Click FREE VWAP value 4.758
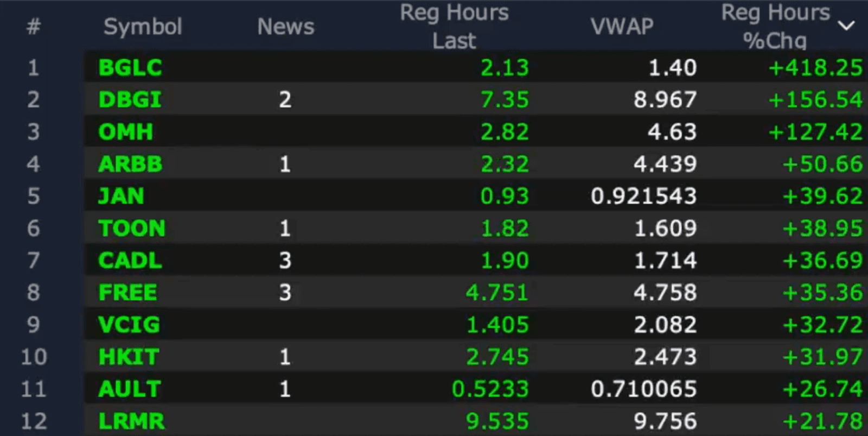The image size is (868, 436). pos(665,292)
